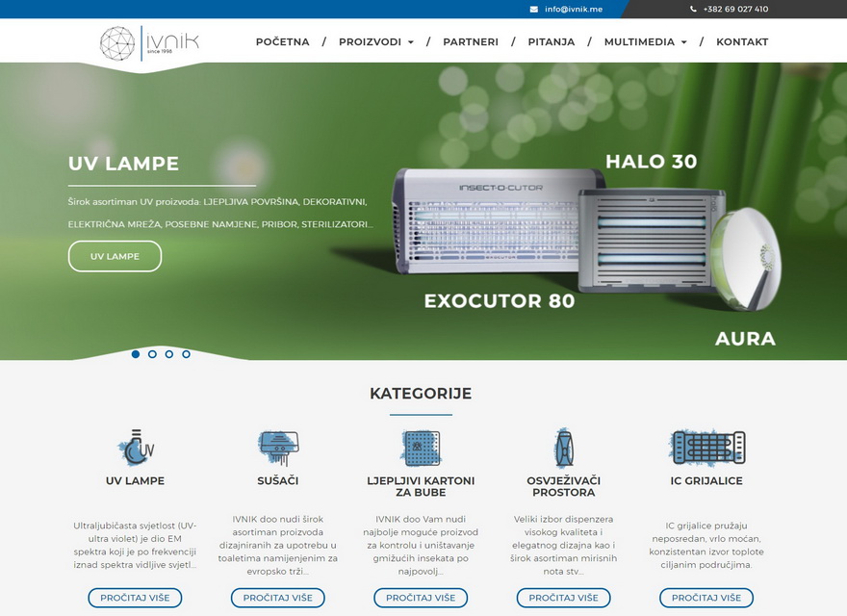Image resolution: width=847 pixels, height=616 pixels.
Task: Click the hand dryer Sušači icon
Action: point(278,448)
